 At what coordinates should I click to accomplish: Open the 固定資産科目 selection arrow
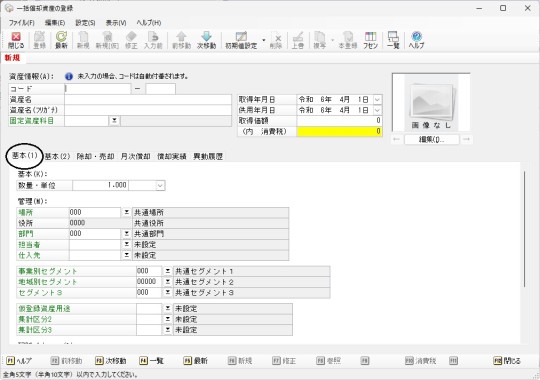point(114,121)
